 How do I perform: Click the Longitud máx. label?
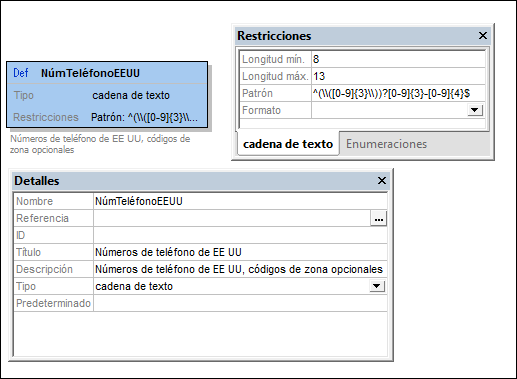click(x=275, y=76)
